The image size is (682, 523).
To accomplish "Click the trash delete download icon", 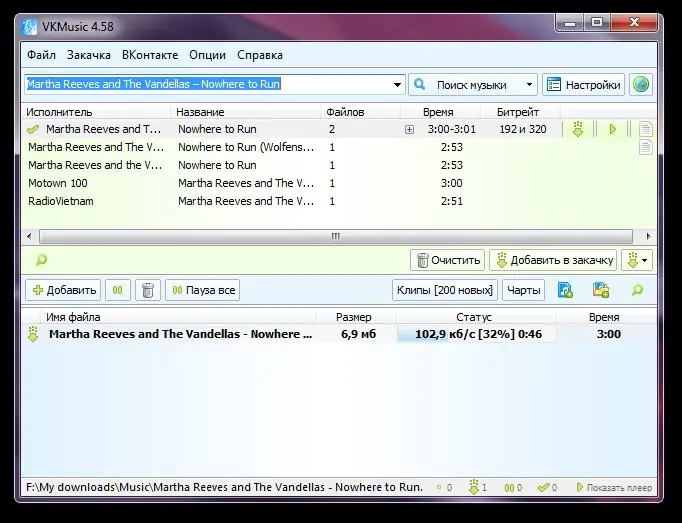I will pyautogui.click(x=148, y=290).
